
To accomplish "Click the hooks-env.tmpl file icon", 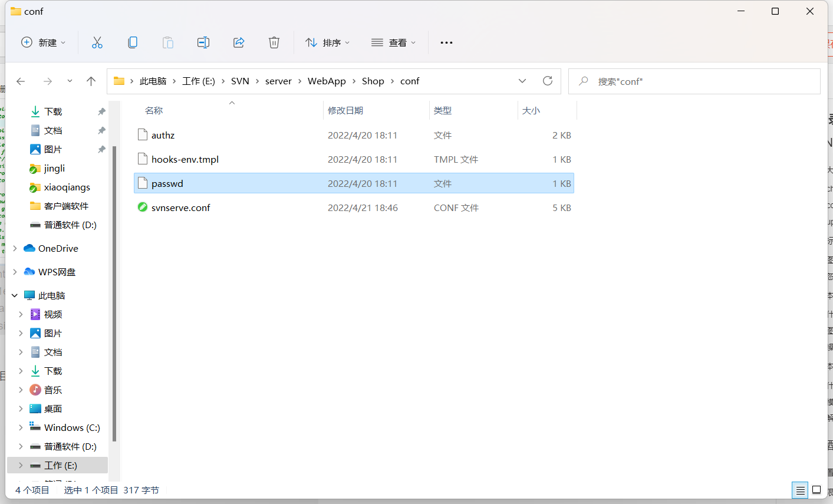I will point(142,159).
